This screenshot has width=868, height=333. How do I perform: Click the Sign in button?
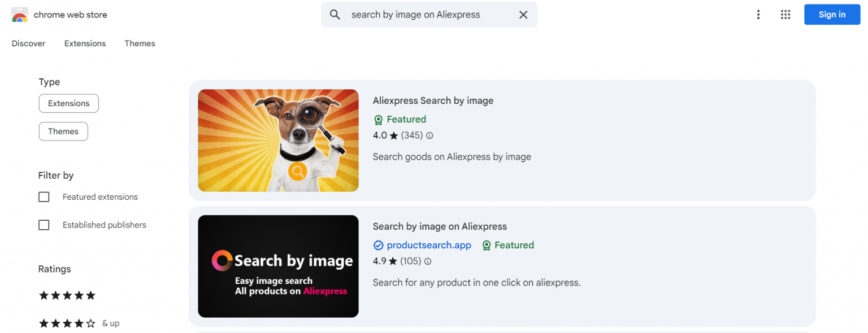click(832, 15)
